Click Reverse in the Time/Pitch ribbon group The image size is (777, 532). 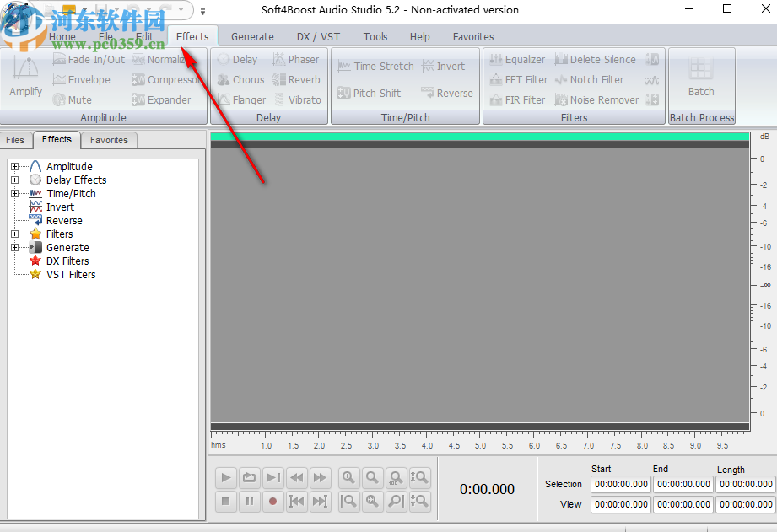(x=447, y=93)
